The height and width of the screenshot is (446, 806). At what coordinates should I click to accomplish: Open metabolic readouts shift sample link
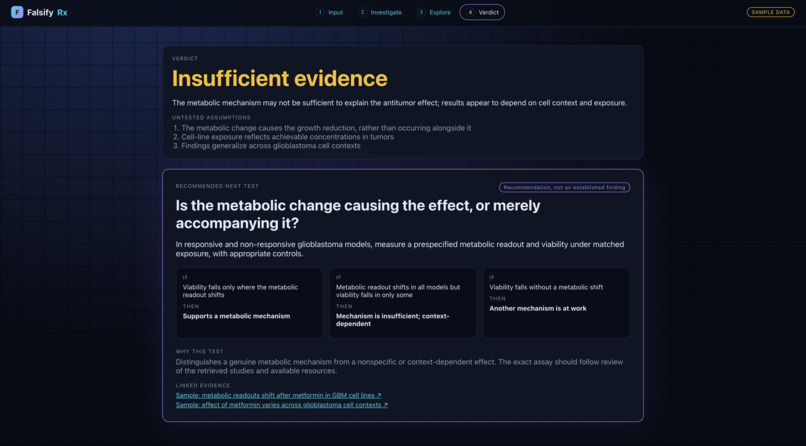pyautogui.click(x=279, y=395)
